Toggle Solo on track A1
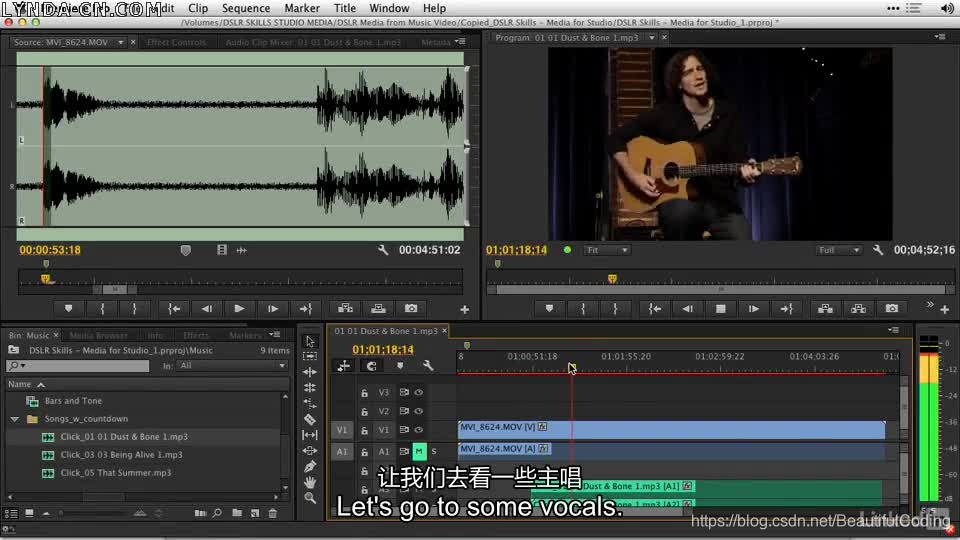Image resolution: width=960 pixels, height=540 pixels. [434, 451]
